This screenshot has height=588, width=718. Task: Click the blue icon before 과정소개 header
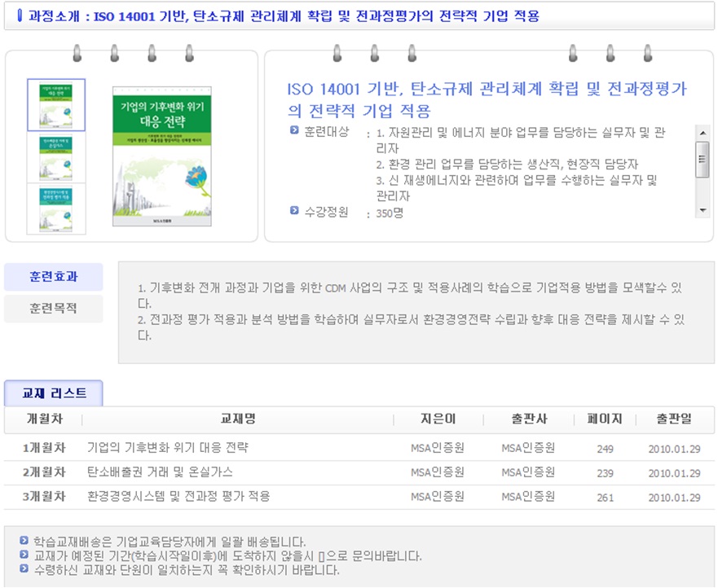(x=20, y=15)
